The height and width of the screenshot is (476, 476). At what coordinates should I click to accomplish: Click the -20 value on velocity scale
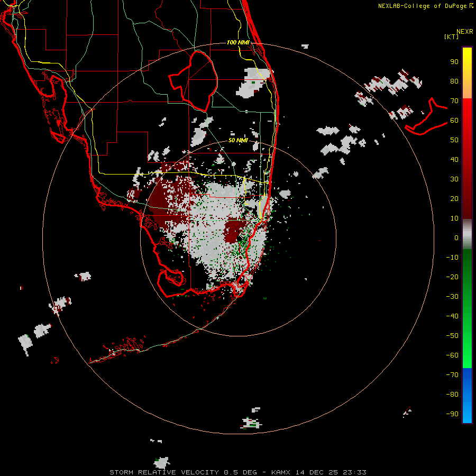(452, 277)
